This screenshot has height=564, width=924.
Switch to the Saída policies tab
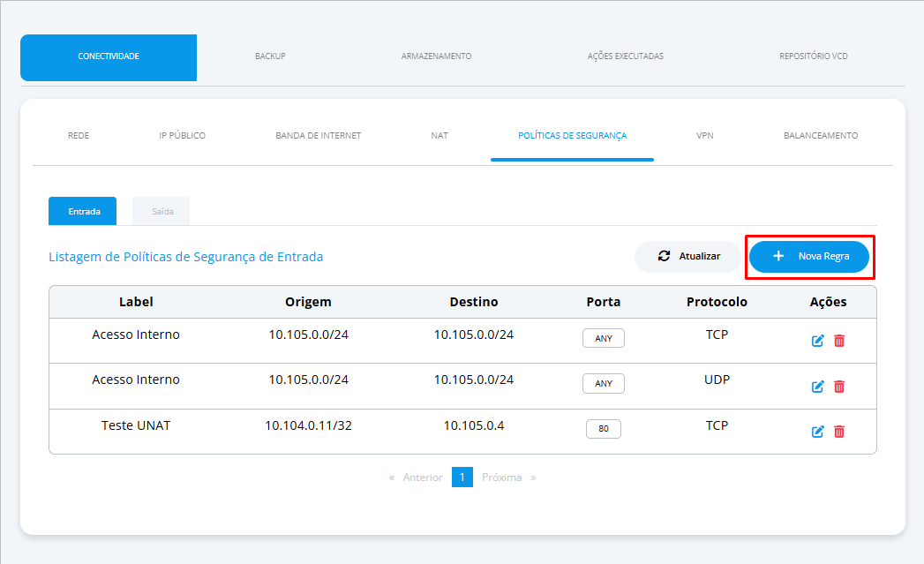162,211
